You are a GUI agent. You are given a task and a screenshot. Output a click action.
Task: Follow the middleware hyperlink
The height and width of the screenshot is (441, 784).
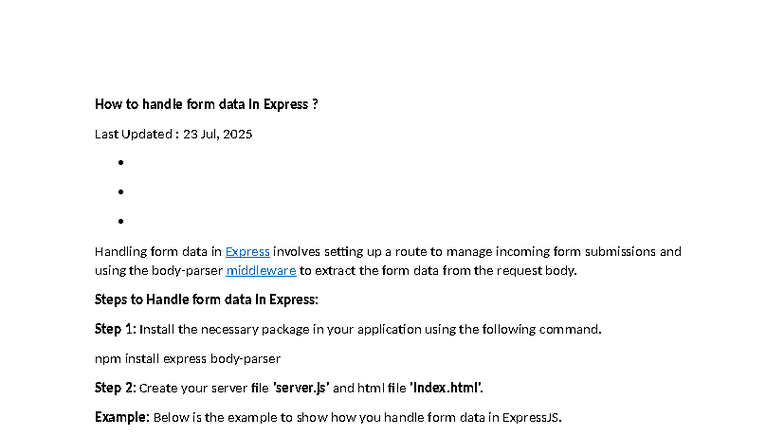[261, 270]
